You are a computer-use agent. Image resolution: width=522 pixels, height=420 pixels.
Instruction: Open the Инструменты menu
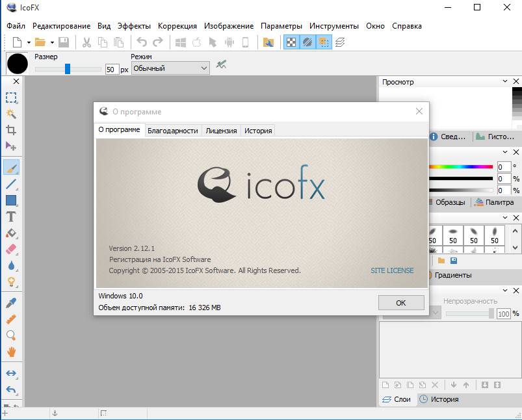334,26
